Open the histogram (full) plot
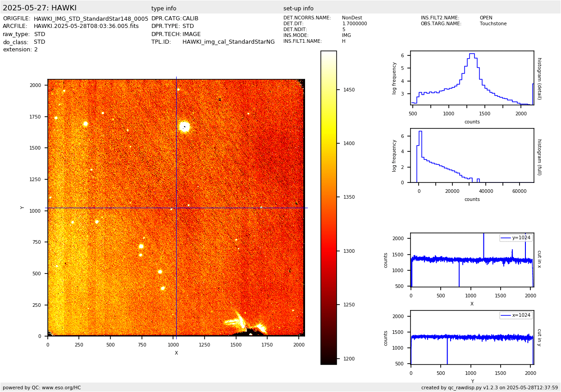This screenshot has height=392, width=561. coord(472,155)
